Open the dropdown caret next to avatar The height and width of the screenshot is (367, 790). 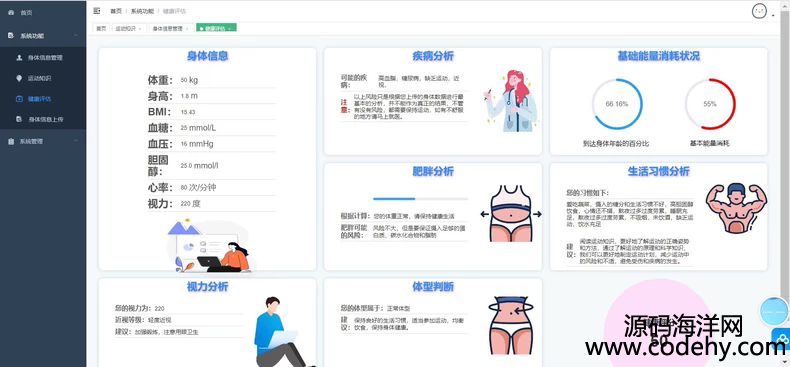click(773, 16)
